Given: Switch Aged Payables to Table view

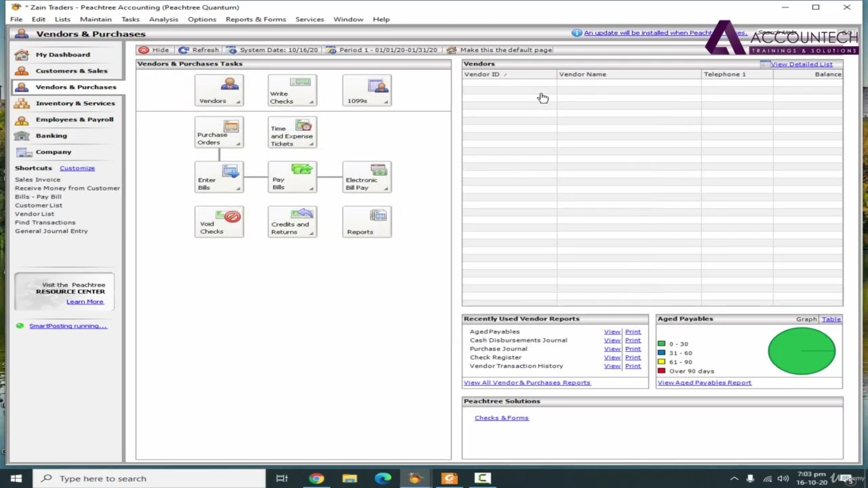Looking at the screenshot, I should point(831,319).
